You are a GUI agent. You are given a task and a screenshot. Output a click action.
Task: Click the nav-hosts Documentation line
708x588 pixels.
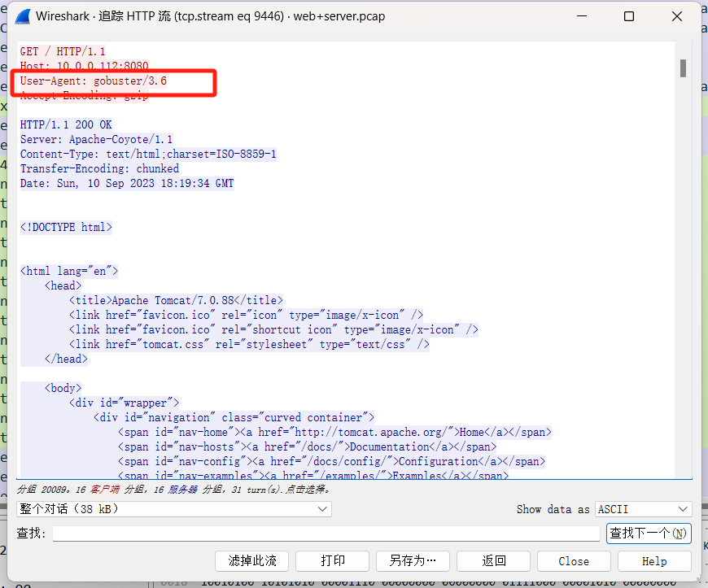coord(307,446)
